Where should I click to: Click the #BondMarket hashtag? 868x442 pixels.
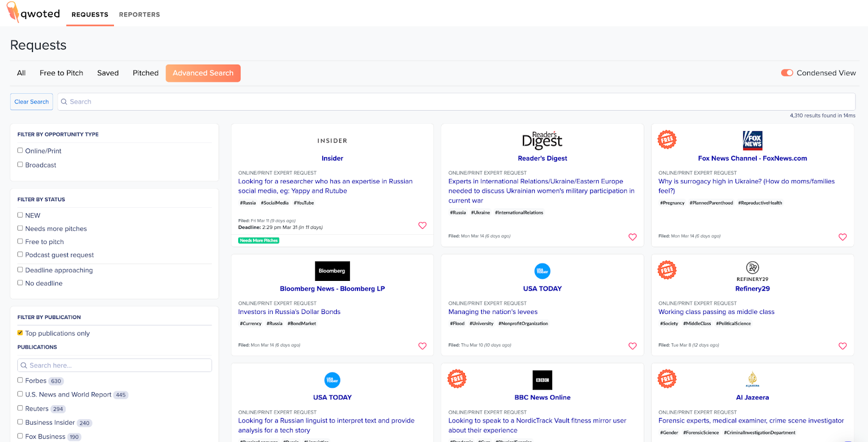302,324
